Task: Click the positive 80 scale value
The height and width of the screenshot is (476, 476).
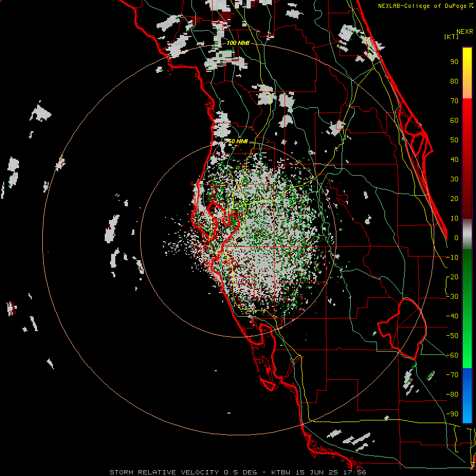Action: 454,81
